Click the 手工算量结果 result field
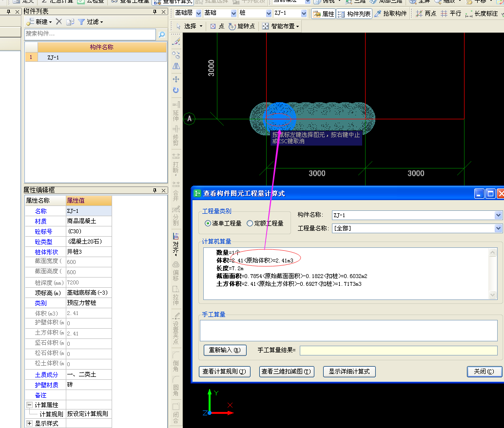This screenshot has width=504, height=428. [399, 350]
